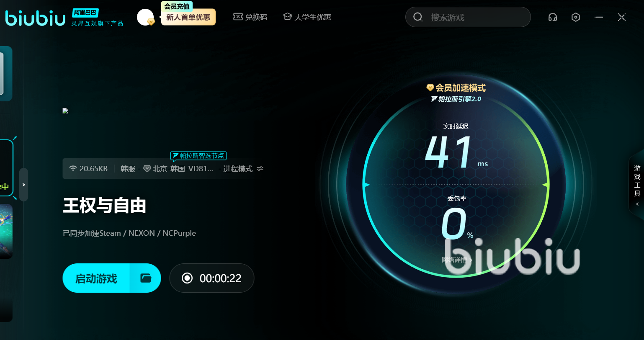Stop acceleration using the 00:00:22 timer button
644x340 pixels.
[211, 278]
